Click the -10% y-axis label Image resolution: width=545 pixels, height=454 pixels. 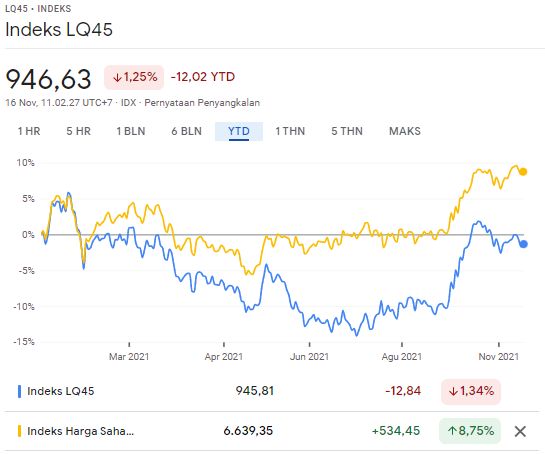tap(24, 307)
